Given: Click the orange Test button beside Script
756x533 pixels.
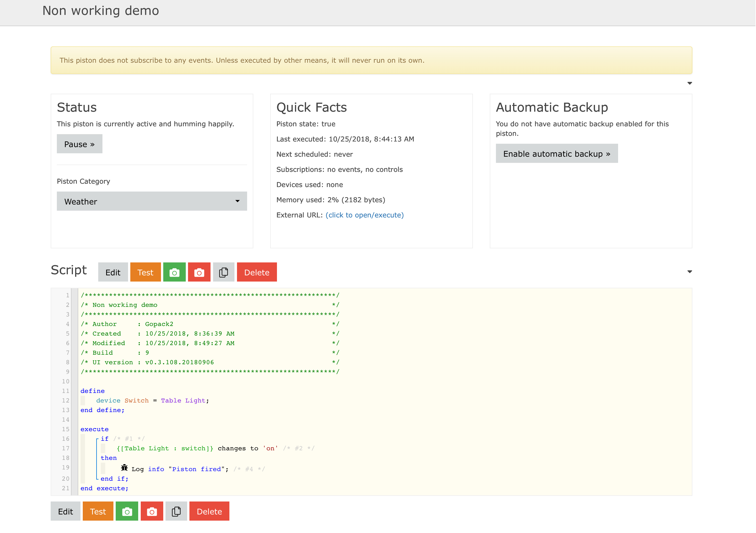Looking at the screenshot, I should tap(146, 272).
